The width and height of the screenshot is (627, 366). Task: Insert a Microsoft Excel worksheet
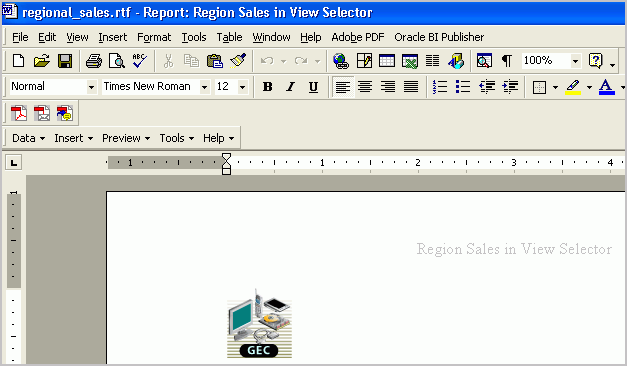(x=410, y=61)
